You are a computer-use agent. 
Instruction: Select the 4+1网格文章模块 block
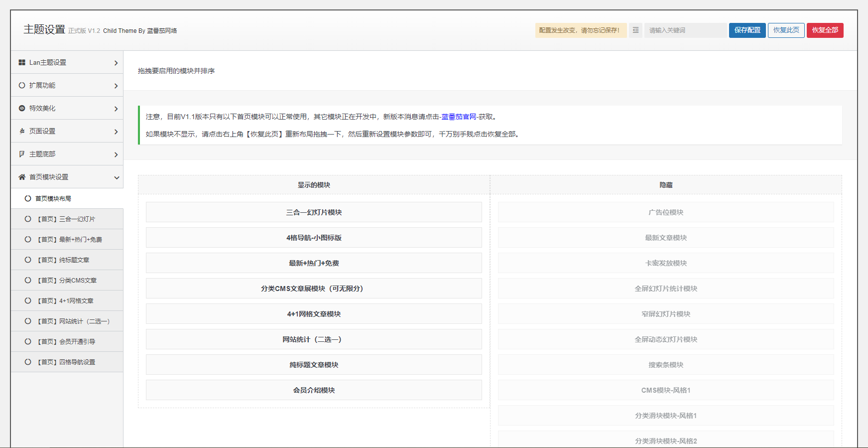tap(314, 314)
